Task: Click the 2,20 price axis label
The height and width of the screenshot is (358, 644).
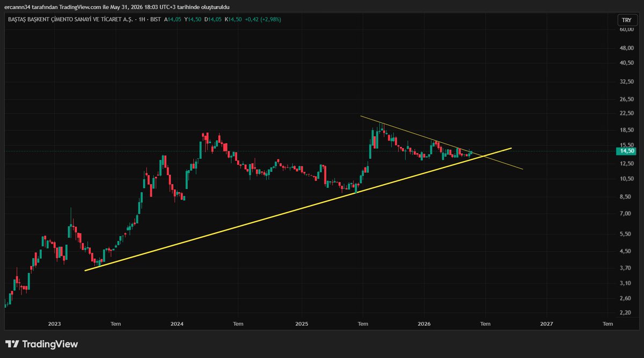Action: point(626,312)
